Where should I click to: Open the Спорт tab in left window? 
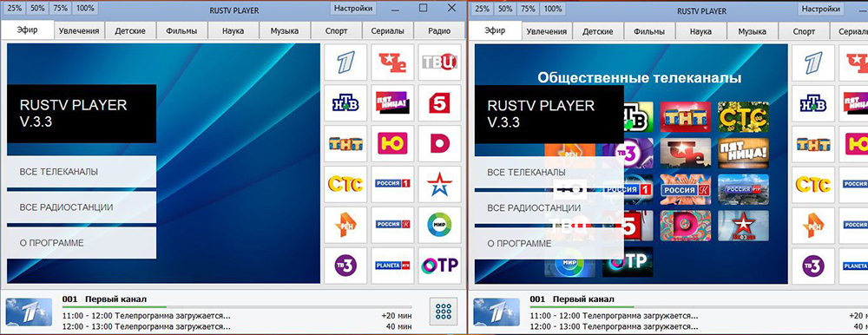[336, 31]
